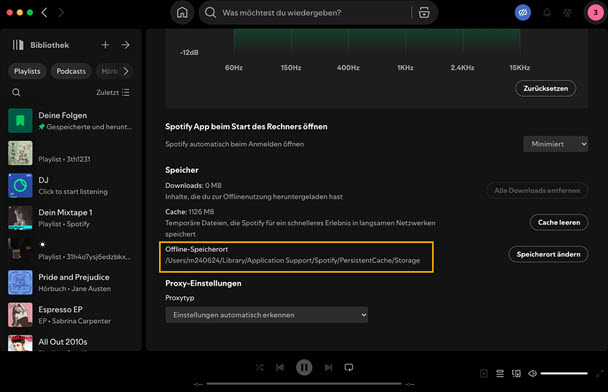The height and width of the screenshot is (392, 608).
Task: Open Dein Mixtape 1 playlist
Action: 71,218
